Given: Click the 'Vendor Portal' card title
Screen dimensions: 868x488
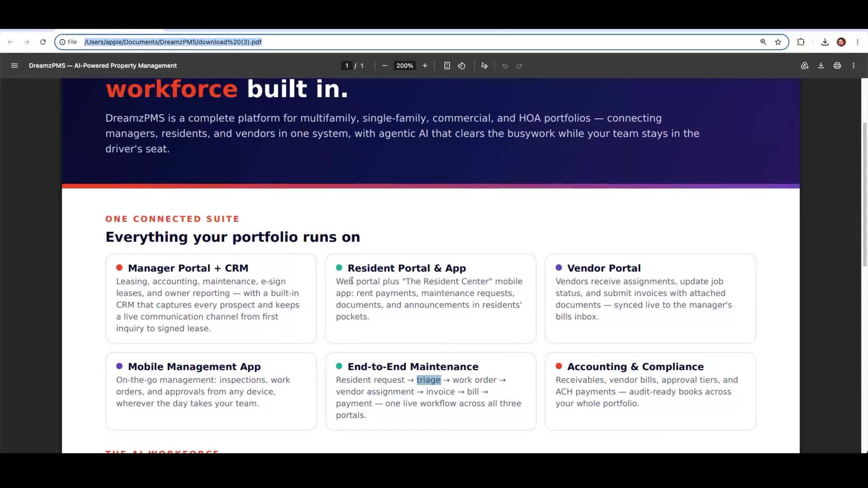Looking at the screenshot, I should [604, 268].
